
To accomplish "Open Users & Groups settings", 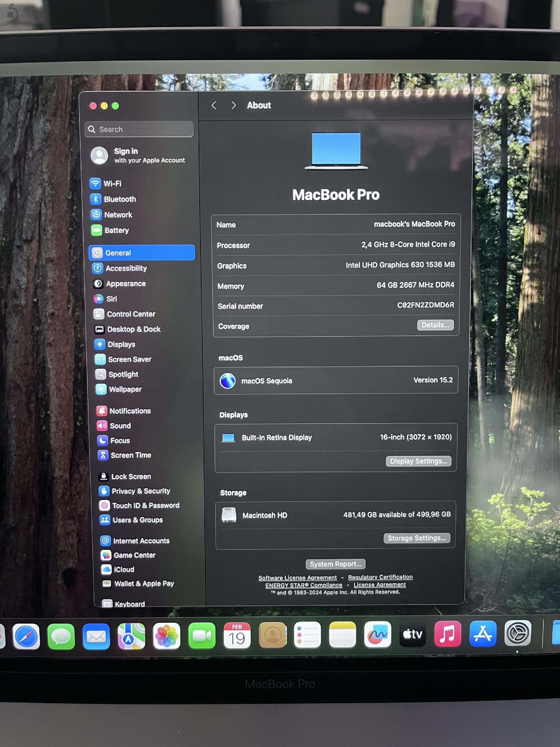I will (131, 520).
